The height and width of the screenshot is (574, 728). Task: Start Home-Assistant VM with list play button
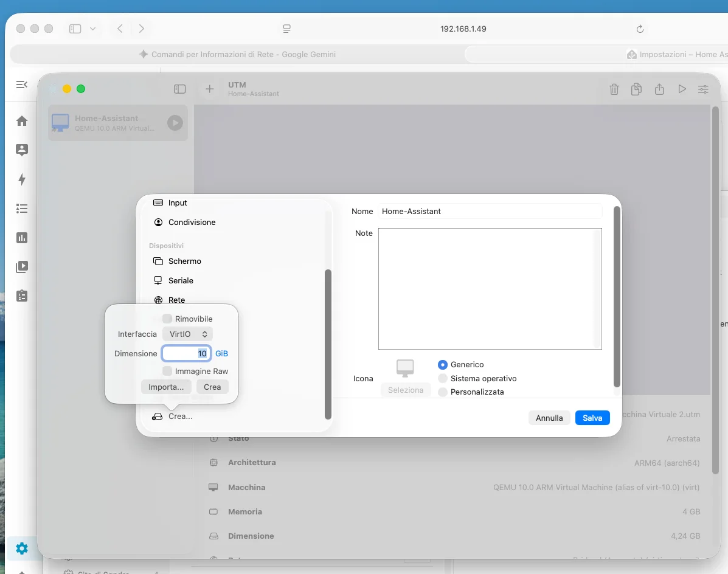pyautogui.click(x=175, y=123)
